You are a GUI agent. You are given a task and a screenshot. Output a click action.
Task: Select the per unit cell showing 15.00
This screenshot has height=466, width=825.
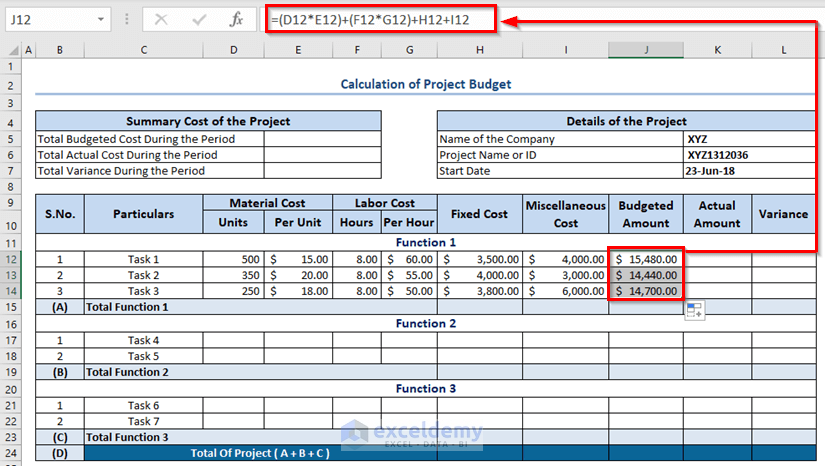click(298, 259)
